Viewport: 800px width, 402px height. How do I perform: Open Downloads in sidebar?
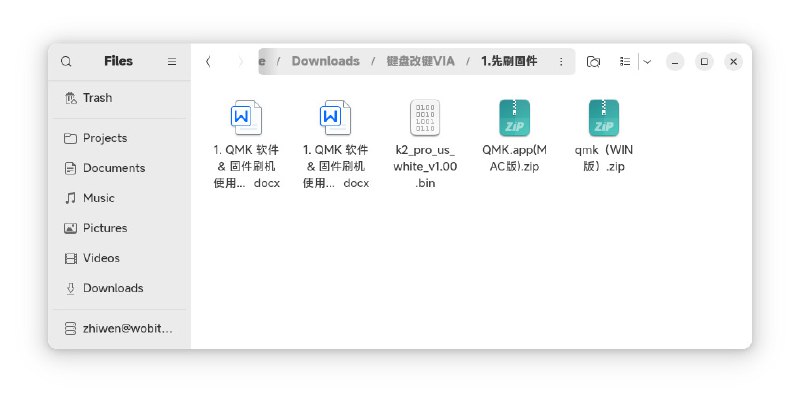119,288
